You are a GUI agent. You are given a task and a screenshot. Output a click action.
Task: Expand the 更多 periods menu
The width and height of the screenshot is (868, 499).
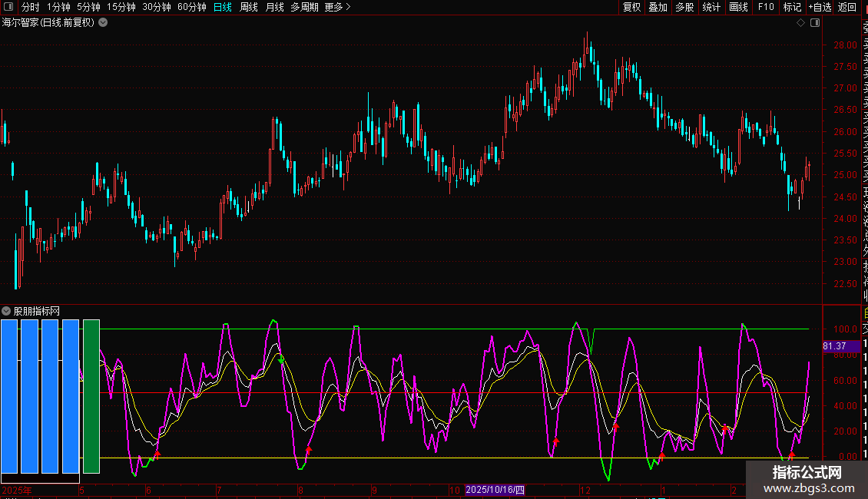[337, 7]
